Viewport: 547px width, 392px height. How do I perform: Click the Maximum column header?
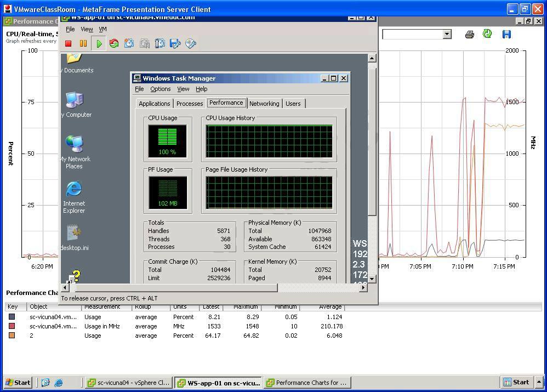point(242,307)
